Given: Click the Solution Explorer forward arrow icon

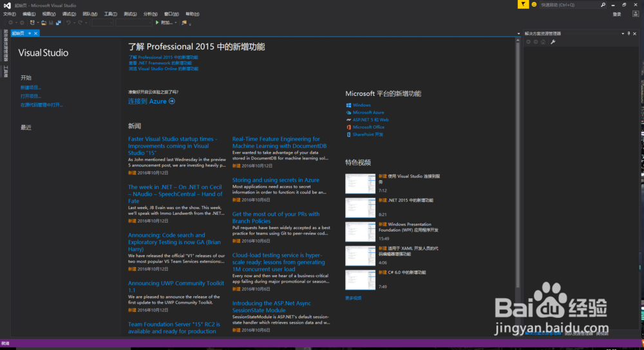Looking at the screenshot, I should pos(536,42).
